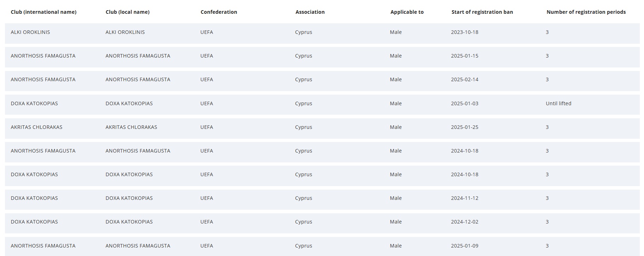
Task: Click the 2025-01-03 ban start date
Action: [x=464, y=103]
